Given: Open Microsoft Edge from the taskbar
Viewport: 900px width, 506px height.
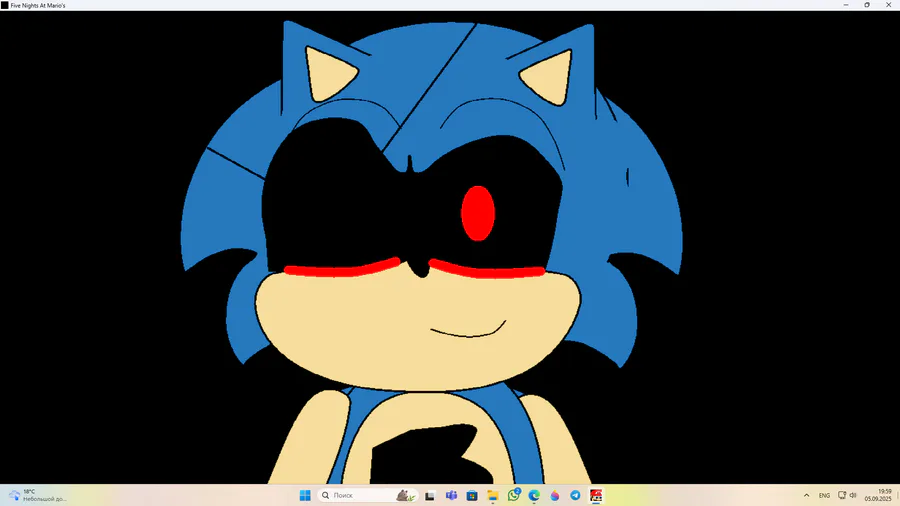Looking at the screenshot, I should (534, 495).
